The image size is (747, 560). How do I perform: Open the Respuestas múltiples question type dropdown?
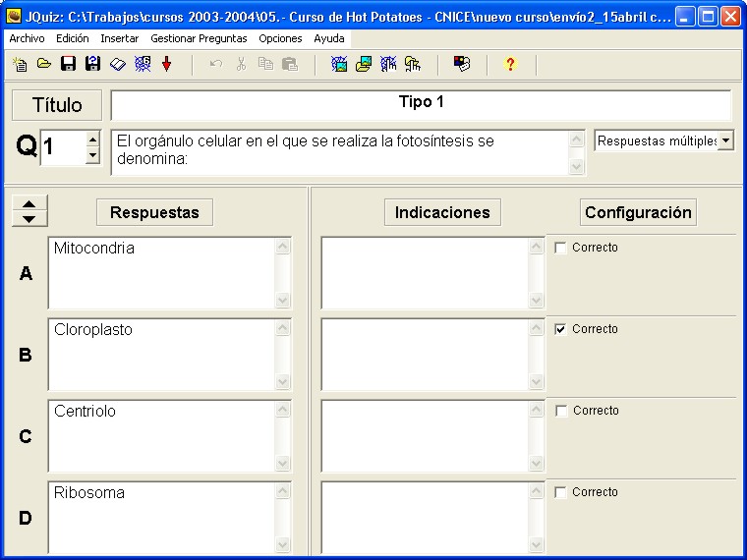click(725, 141)
